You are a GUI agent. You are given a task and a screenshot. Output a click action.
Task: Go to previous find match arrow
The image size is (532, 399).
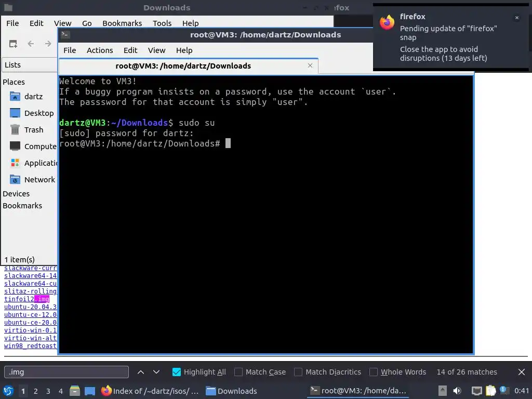point(141,372)
